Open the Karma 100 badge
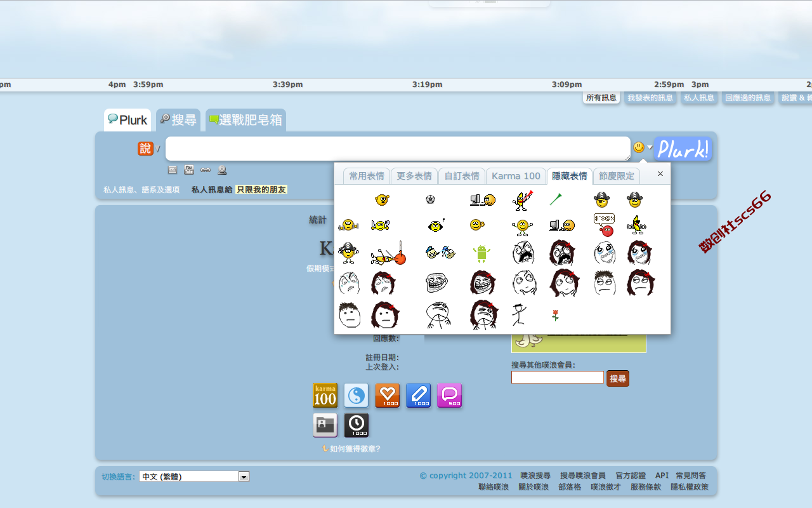The width and height of the screenshot is (812, 508). 325,396
